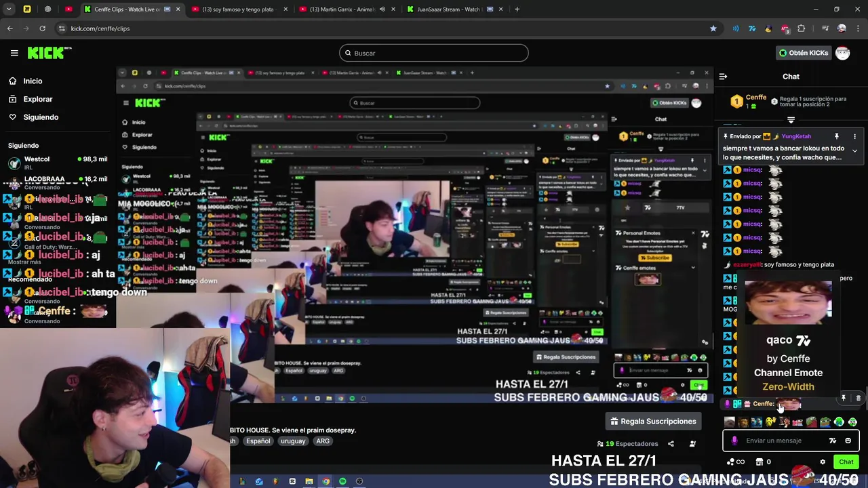The image size is (868, 488).
Task: Go back in browser history
Action: tap(9, 28)
